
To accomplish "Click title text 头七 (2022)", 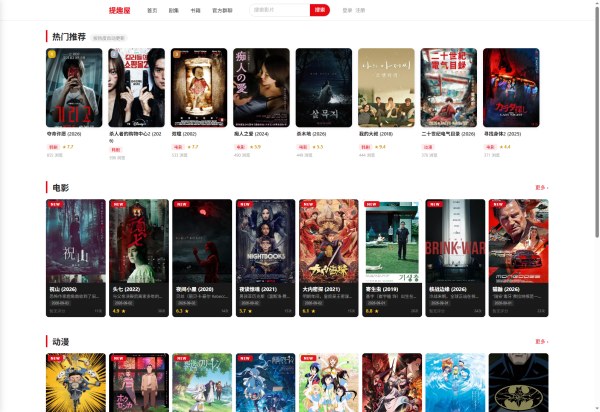I will coord(126,289).
